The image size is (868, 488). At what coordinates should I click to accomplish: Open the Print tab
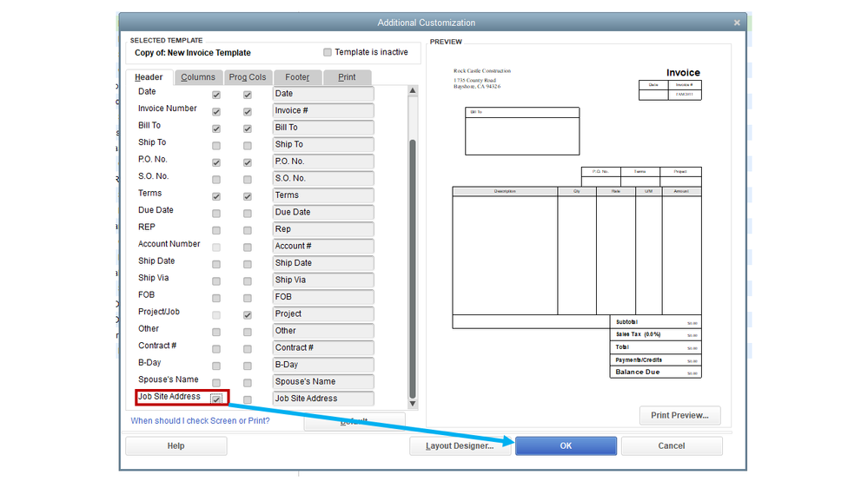click(347, 77)
